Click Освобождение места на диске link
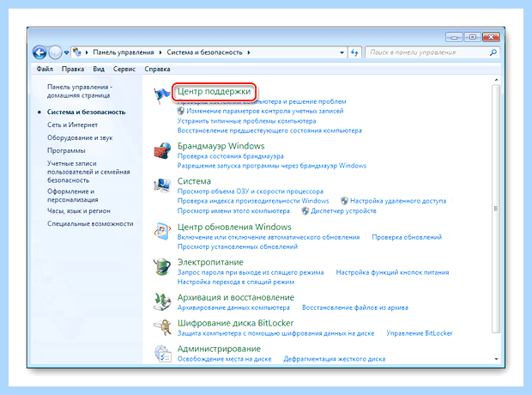Image resolution: width=532 pixels, height=395 pixels. click(224, 359)
